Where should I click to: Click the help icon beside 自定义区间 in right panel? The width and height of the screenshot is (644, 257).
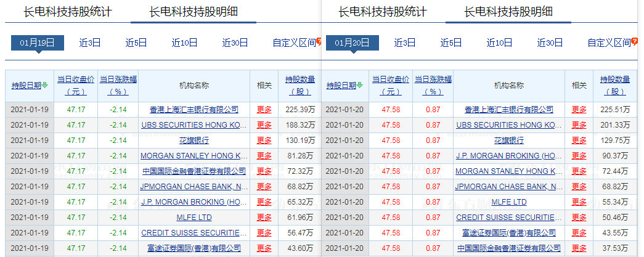pyautogui.click(x=634, y=41)
